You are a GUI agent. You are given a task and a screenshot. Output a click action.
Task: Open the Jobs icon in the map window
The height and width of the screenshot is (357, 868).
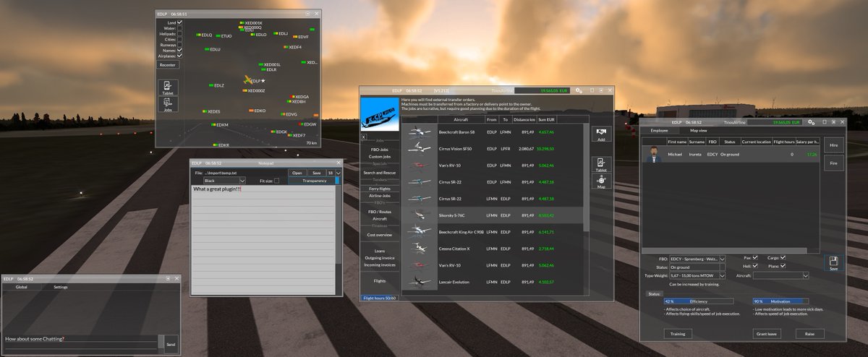coord(168,105)
